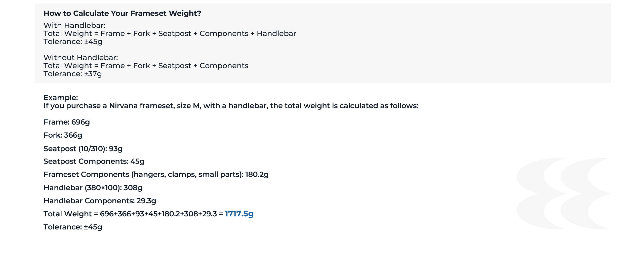Click the formula line ending with 'Seatpost + Components'
The width and height of the screenshot is (644, 277).
pos(146,66)
